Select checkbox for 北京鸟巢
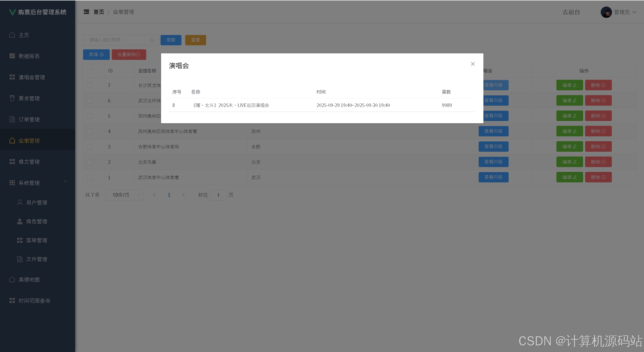This screenshot has width=644, height=352. [90, 162]
